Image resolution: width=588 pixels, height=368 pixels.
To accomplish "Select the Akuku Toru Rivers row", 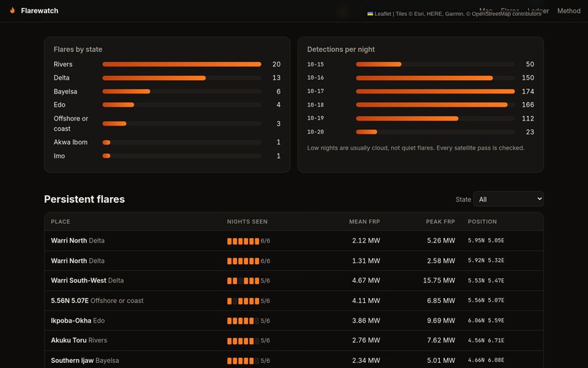I will pyautogui.click(x=294, y=340).
